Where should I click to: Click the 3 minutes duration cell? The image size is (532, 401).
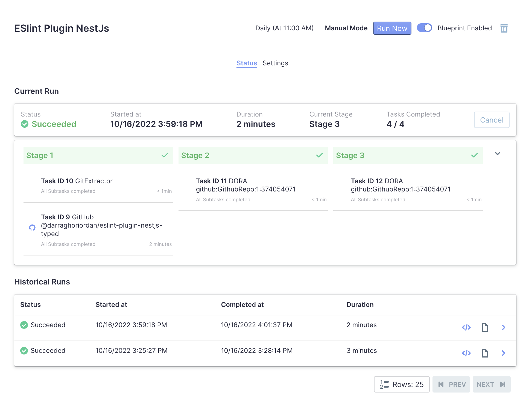coord(362,351)
